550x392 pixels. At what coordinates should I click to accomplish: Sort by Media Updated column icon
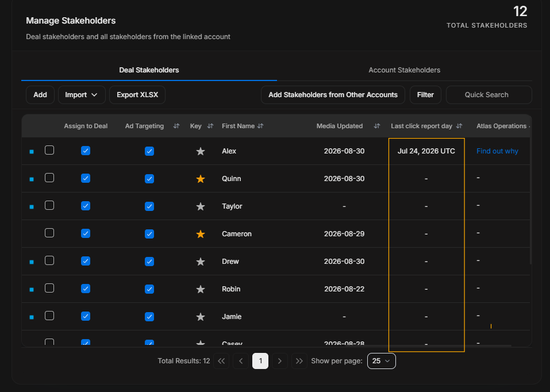pos(376,126)
